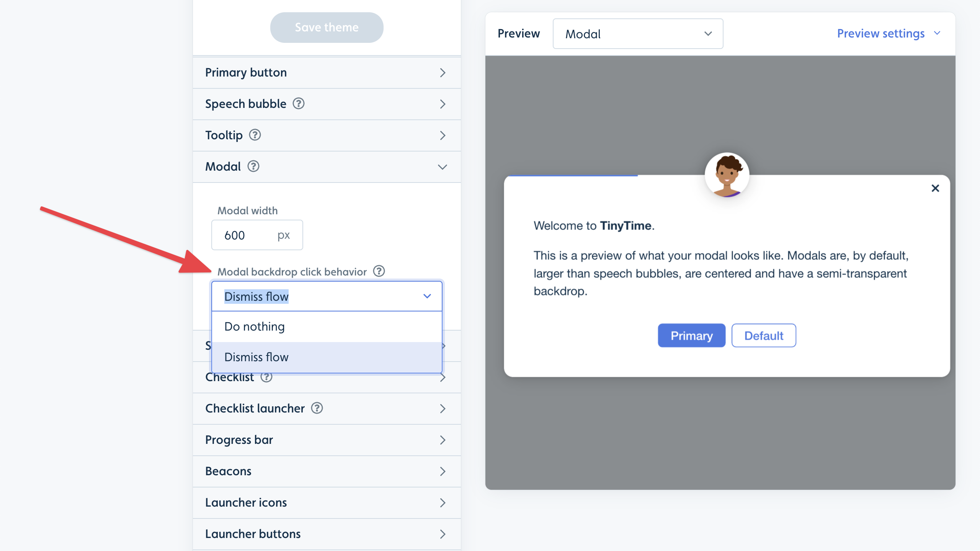
Task: Click help icon beside the Checklist row
Action: click(x=266, y=377)
